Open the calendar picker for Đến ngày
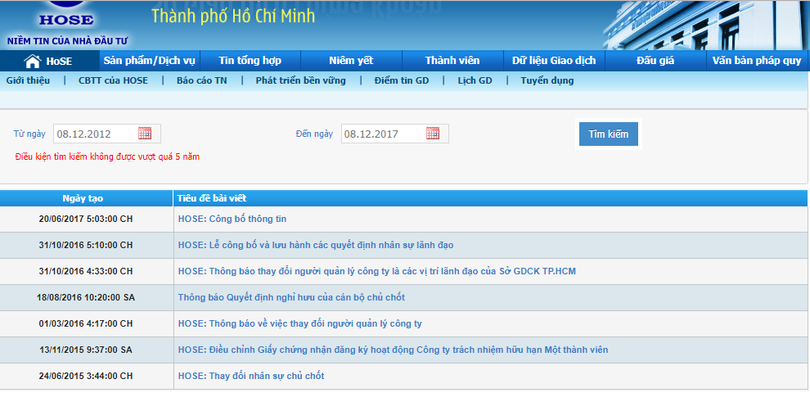This screenshot has width=810, height=403. coord(432,133)
